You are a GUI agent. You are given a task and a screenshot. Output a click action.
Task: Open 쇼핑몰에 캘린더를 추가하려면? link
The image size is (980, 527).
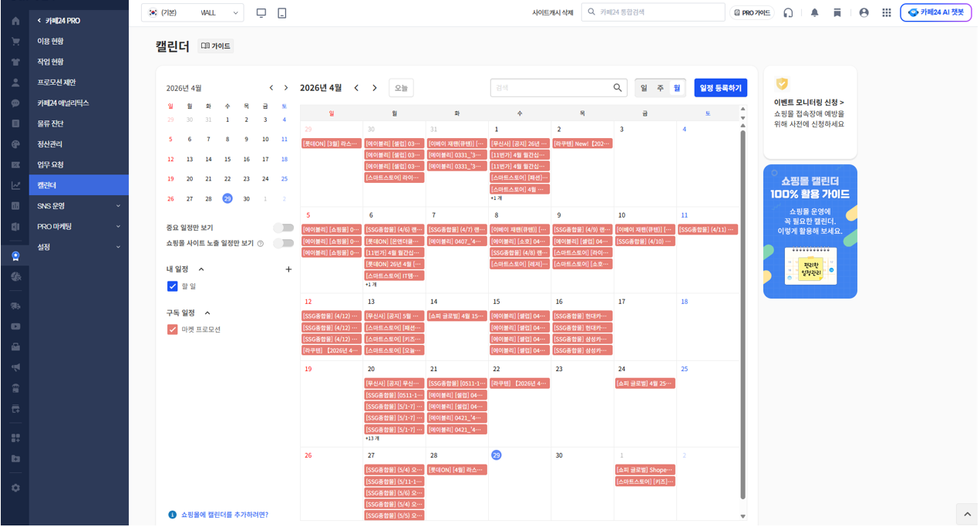(x=224, y=515)
